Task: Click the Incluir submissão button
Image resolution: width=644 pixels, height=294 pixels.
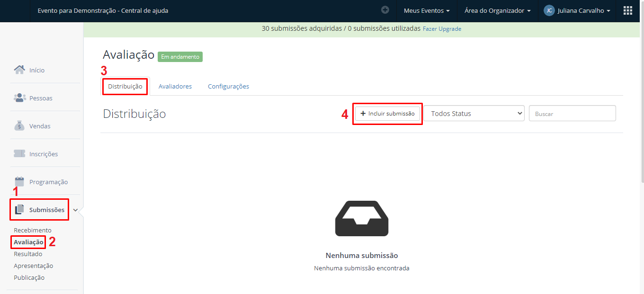Action: click(x=387, y=114)
